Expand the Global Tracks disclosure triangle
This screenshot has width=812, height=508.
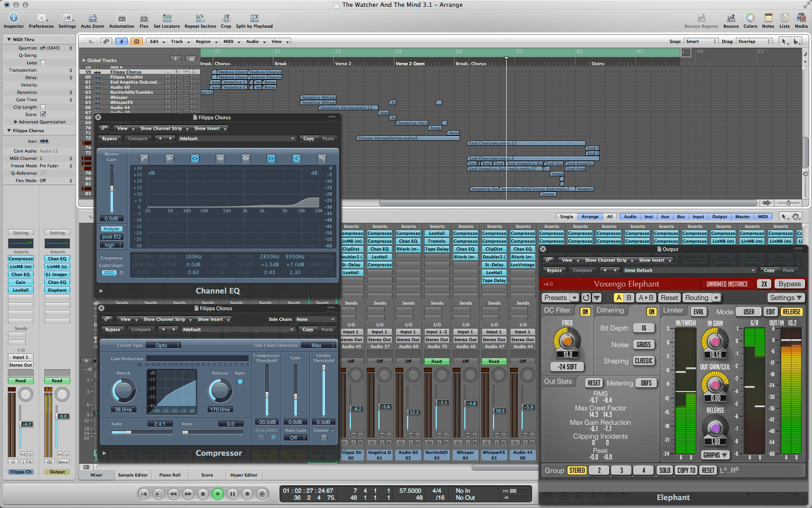84,60
